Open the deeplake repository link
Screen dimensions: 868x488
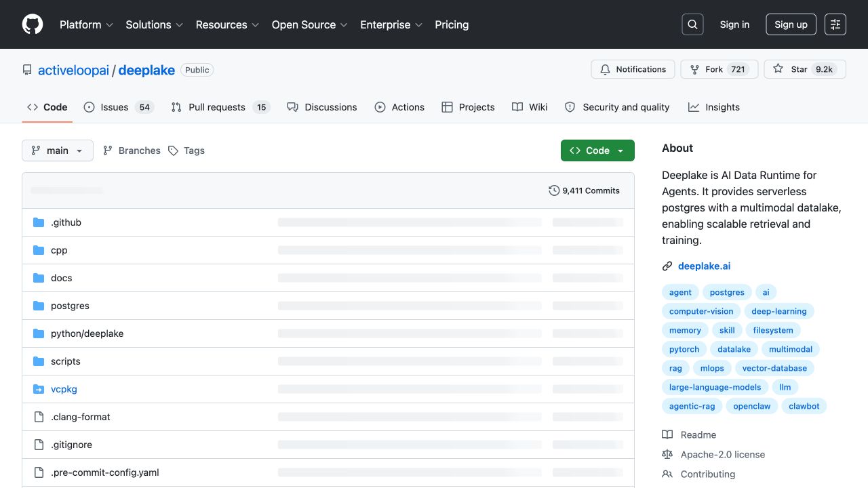pyautogui.click(x=146, y=70)
